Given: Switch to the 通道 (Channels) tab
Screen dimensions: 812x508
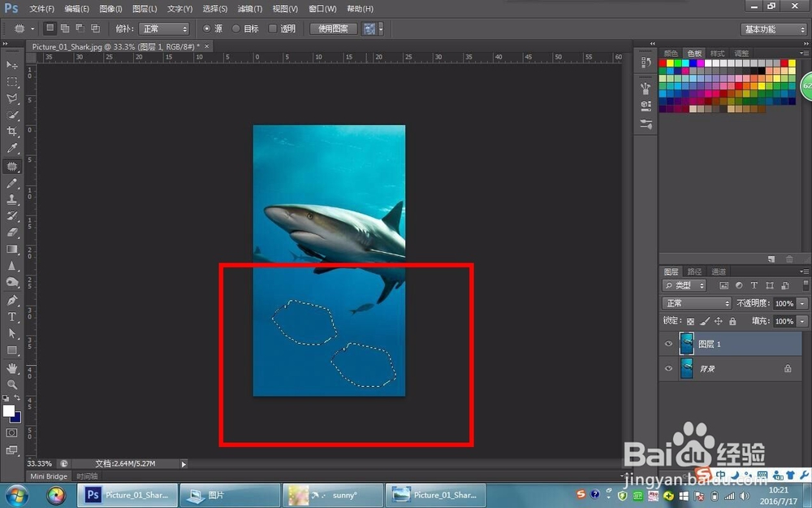Looking at the screenshot, I should (719, 271).
